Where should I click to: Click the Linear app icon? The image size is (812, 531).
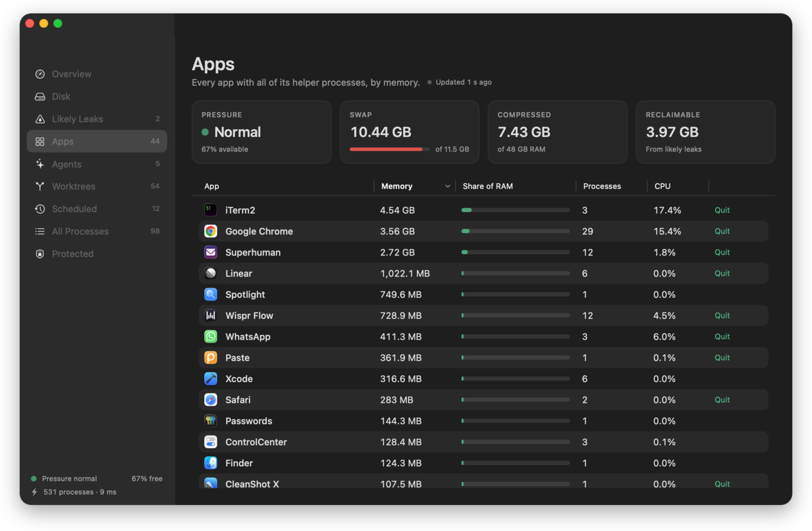pos(211,273)
